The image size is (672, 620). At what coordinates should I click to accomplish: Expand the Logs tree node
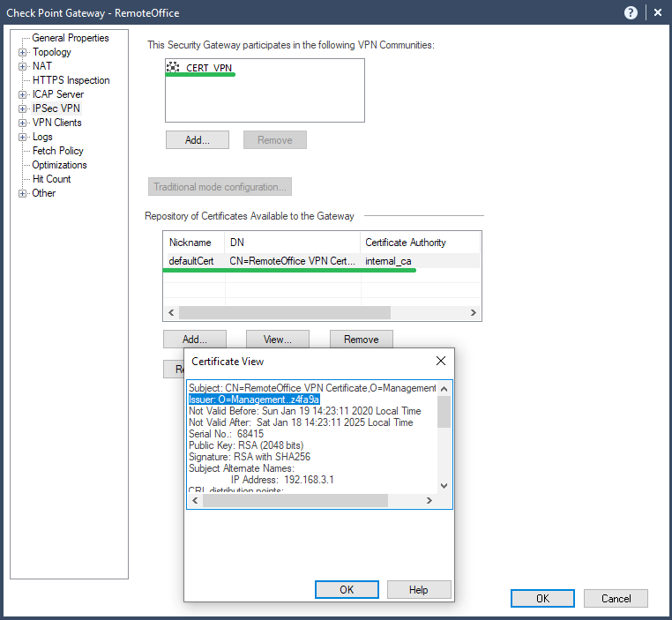click(x=22, y=137)
